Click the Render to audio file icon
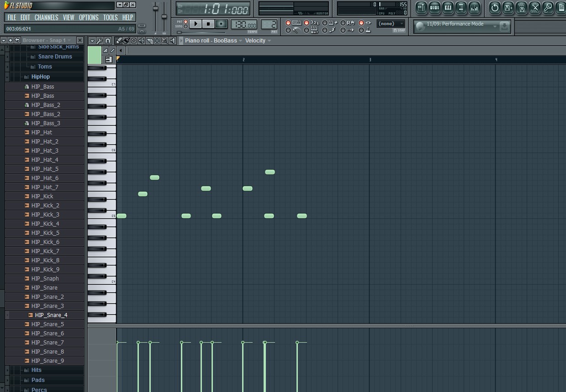 [x=521, y=8]
